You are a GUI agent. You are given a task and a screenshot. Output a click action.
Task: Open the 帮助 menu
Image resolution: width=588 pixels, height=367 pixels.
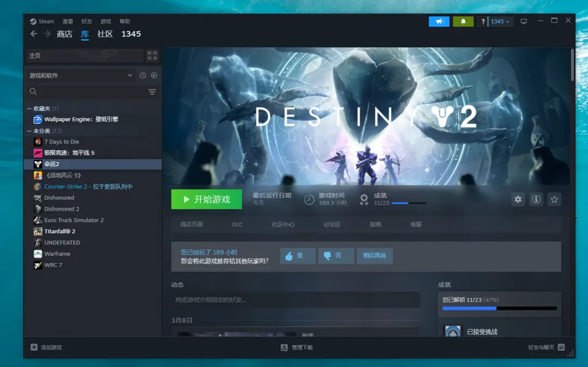[125, 21]
